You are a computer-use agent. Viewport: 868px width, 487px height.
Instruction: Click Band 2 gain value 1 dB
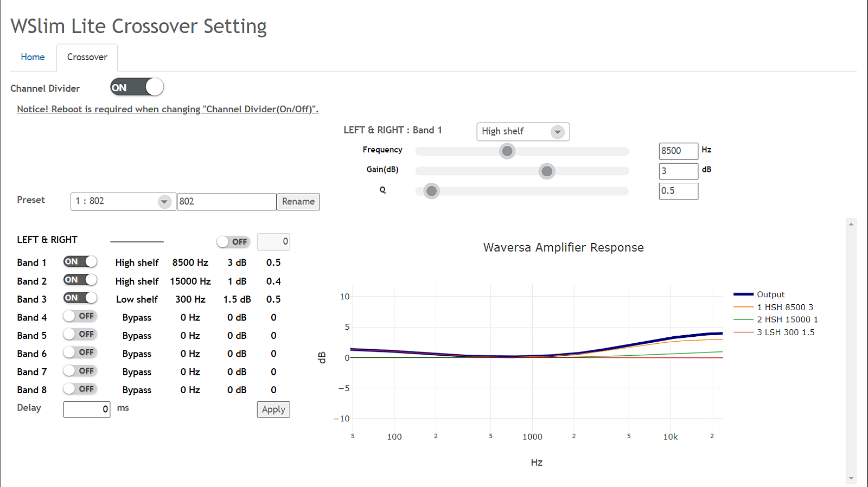coord(237,281)
